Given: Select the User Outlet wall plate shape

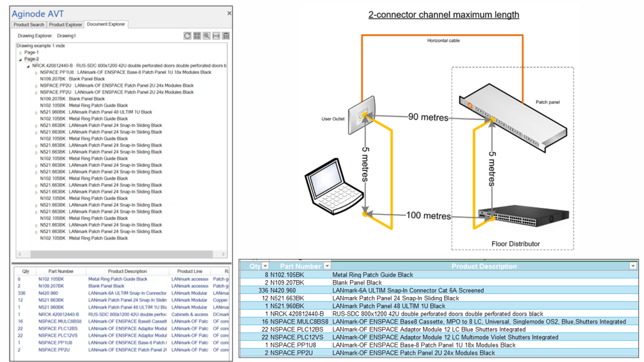Looking at the screenshot, I should tap(361, 115).
